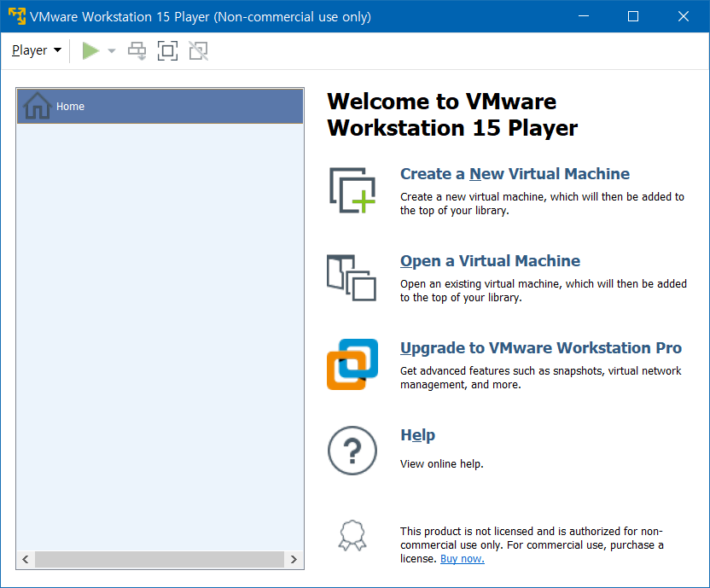Expand the power options dropdown arrow
This screenshot has width=710, height=588.
(112, 50)
